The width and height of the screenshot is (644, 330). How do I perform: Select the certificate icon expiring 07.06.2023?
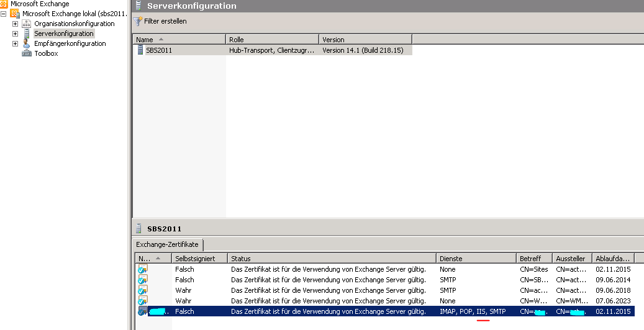143,301
